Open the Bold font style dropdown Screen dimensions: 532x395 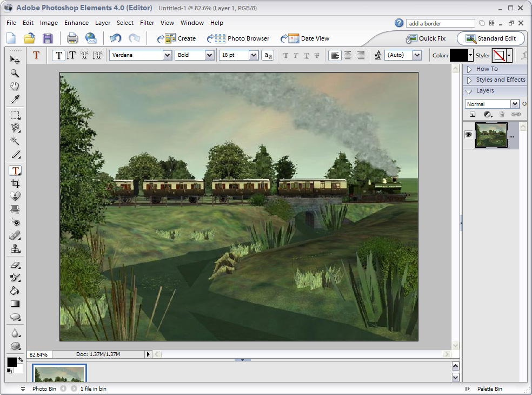[209, 55]
